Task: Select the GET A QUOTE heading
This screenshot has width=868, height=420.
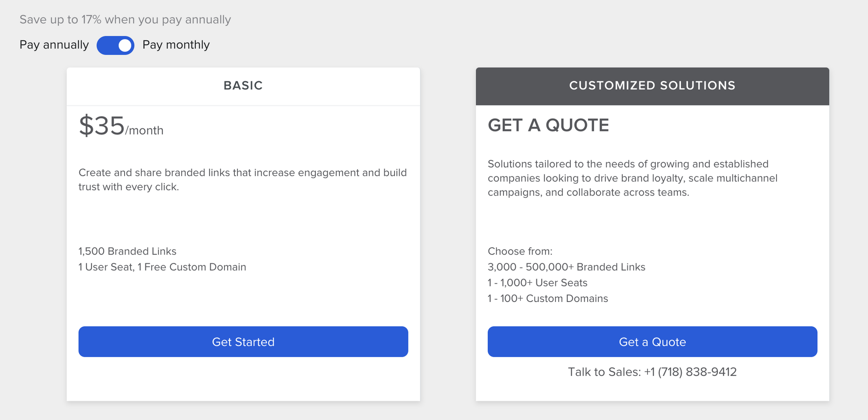Action: pyautogui.click(x=549, y=126)
